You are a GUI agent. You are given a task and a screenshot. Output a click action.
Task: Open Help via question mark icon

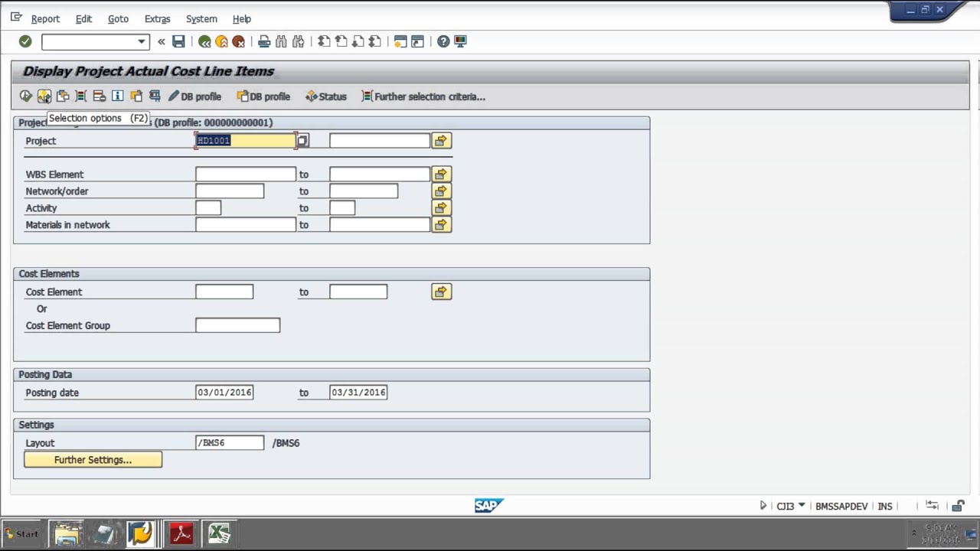pyautogui.click(x=443, y=41)
